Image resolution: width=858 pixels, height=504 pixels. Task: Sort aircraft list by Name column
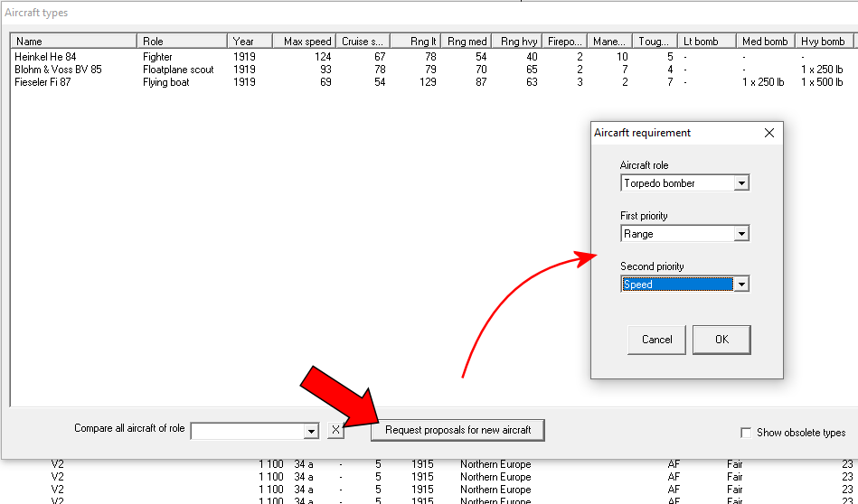pos(72,42)
